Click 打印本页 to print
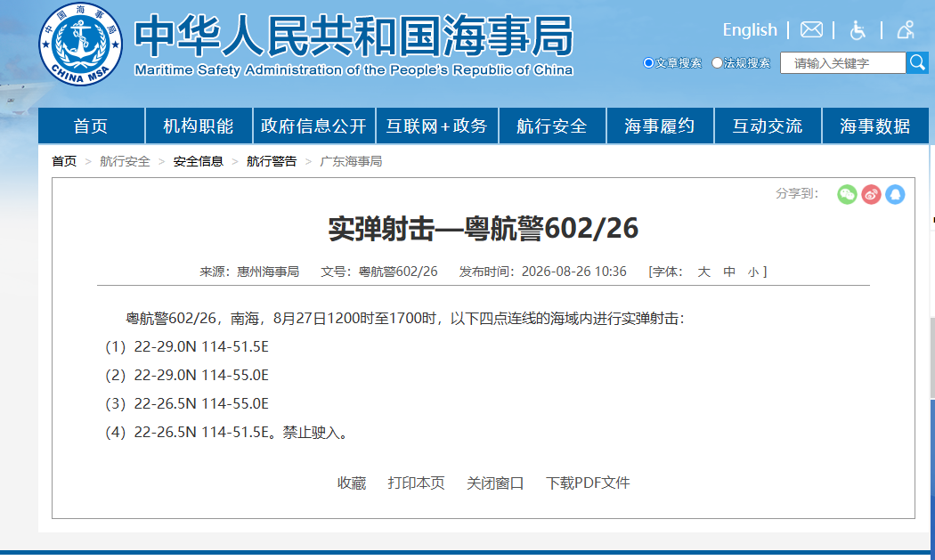935x560 pixels. point(416,483)
